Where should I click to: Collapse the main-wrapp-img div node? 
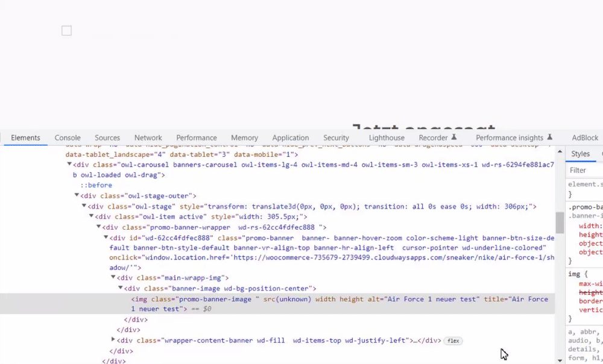point(113,277)
